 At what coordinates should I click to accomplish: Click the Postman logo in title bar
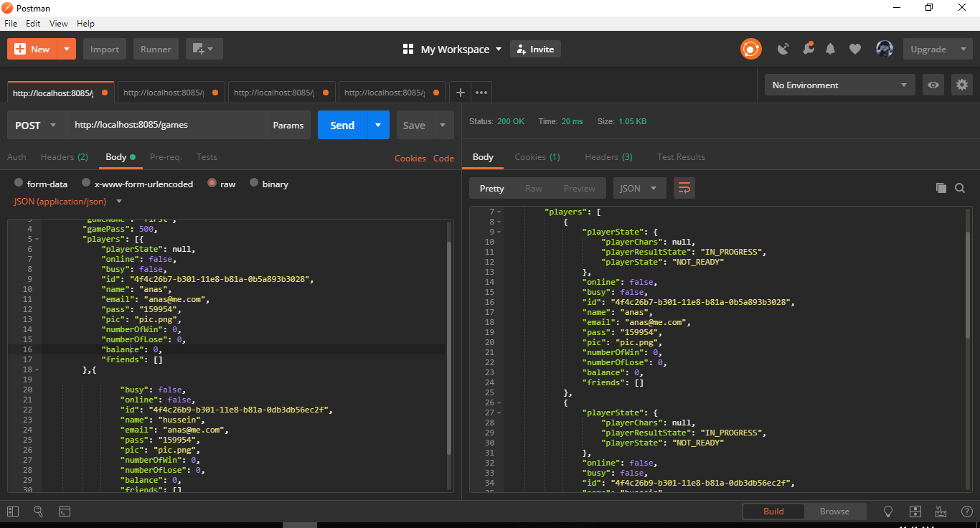pos(7,7)
